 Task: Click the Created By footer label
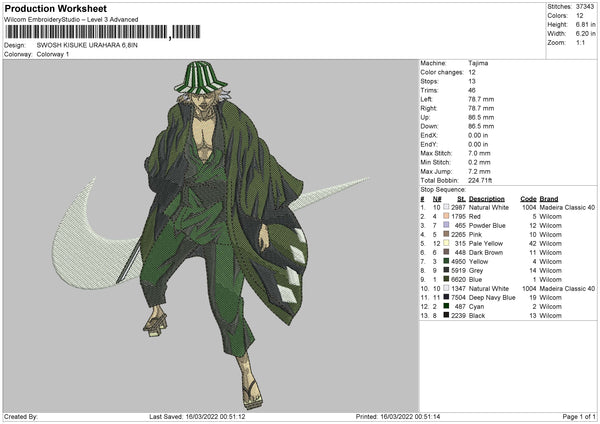click(x=21, y=416)
